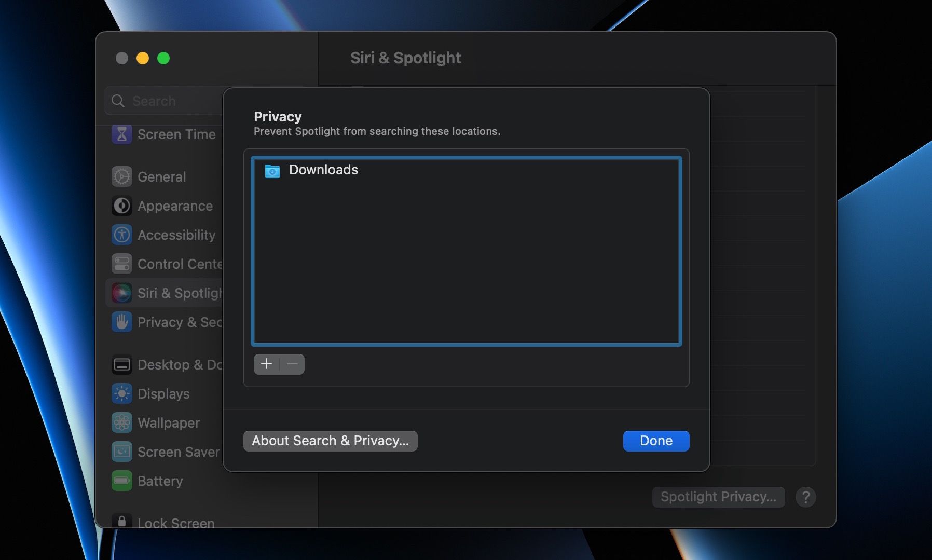Confirm with the Done button
Screen dimensions: 932x560
point(656,441)
